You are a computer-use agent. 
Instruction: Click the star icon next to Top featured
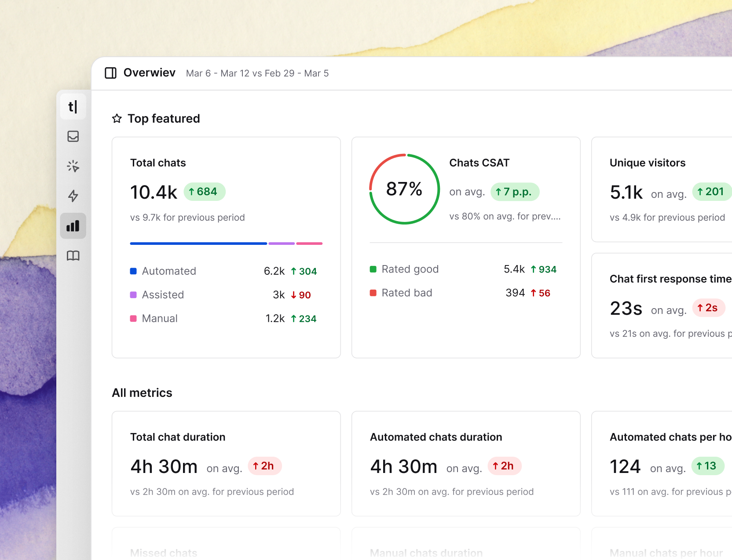(x=117, y=118)
